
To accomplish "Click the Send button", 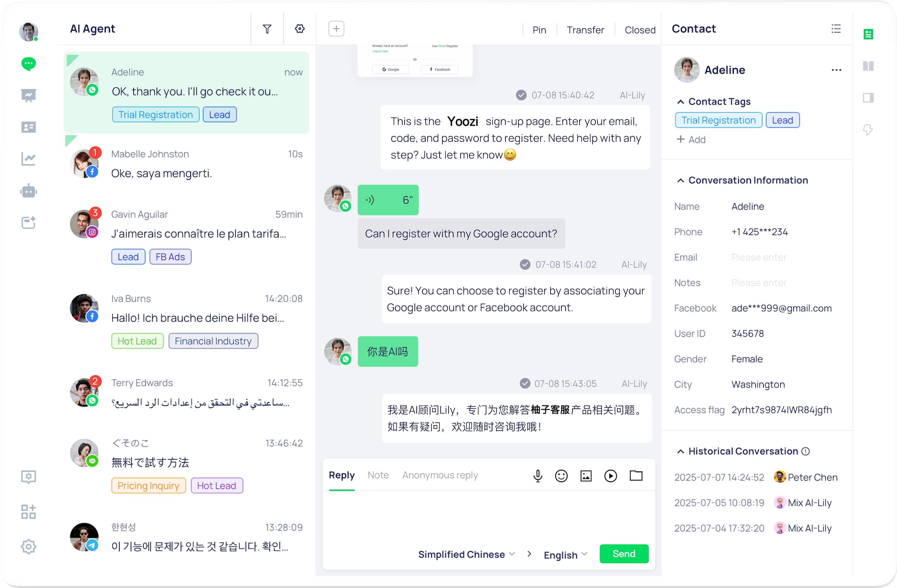I will (x=624, y=554).
